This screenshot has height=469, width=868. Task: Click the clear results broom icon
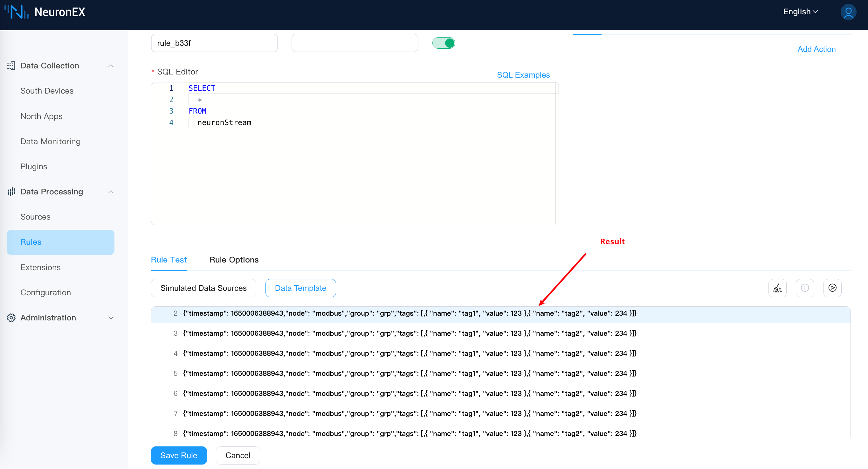coord(777,288)
